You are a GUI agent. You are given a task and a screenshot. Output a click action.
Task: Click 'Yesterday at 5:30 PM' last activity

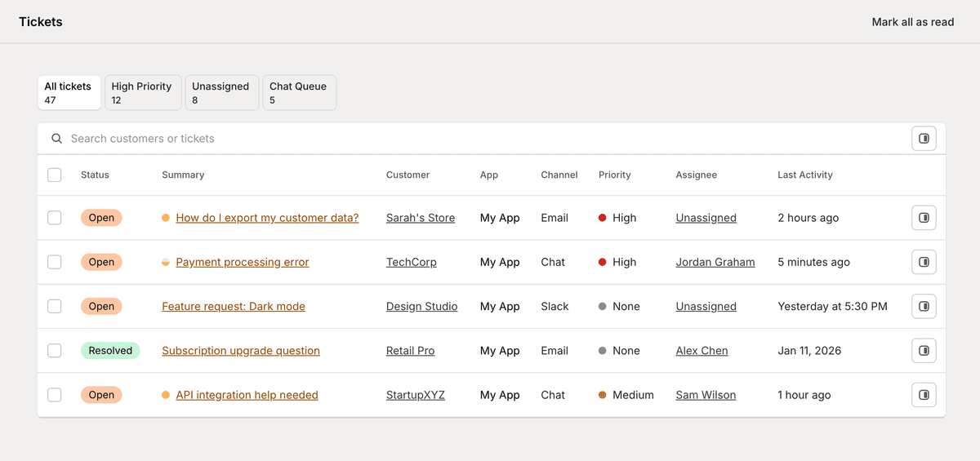[x=832, y=306]
